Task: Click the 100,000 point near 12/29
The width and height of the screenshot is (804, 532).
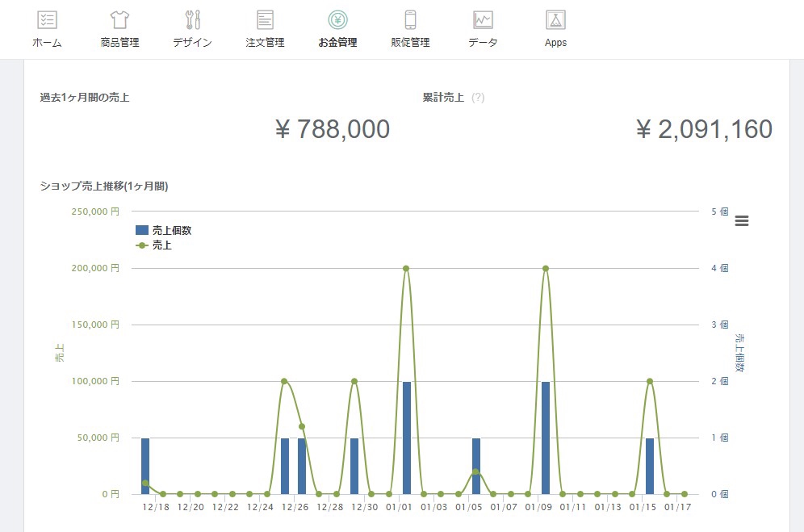Action: click(354, 381)
